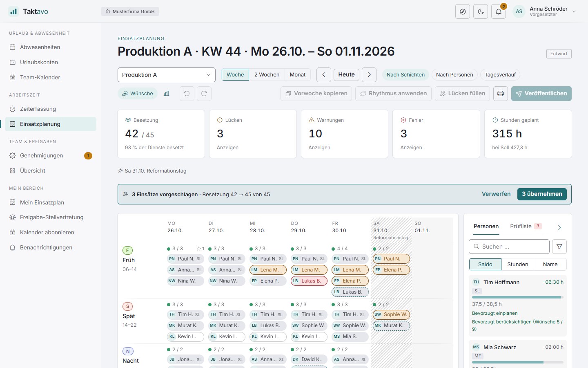
Task: Open the filter funnel in Personen panel
Action: click(x=559, y=247)
